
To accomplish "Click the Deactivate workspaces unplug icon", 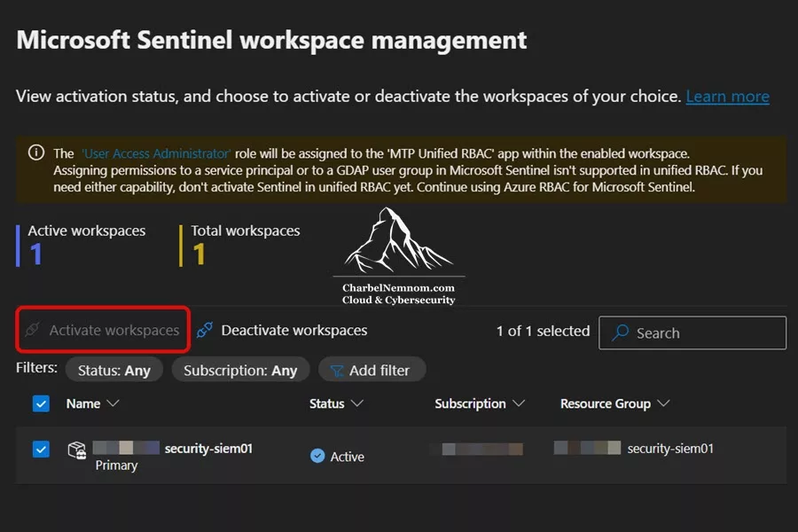I will point(205,329).
